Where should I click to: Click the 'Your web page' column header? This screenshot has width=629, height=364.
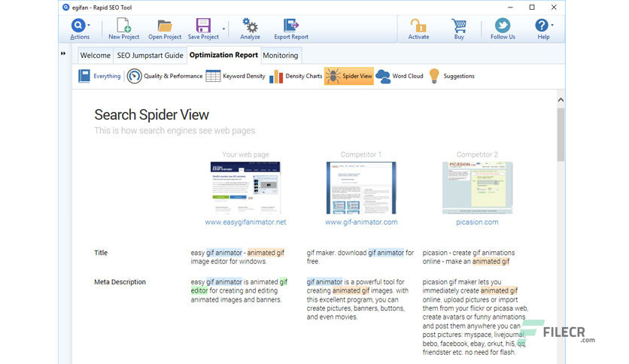(x=245, y=154)
